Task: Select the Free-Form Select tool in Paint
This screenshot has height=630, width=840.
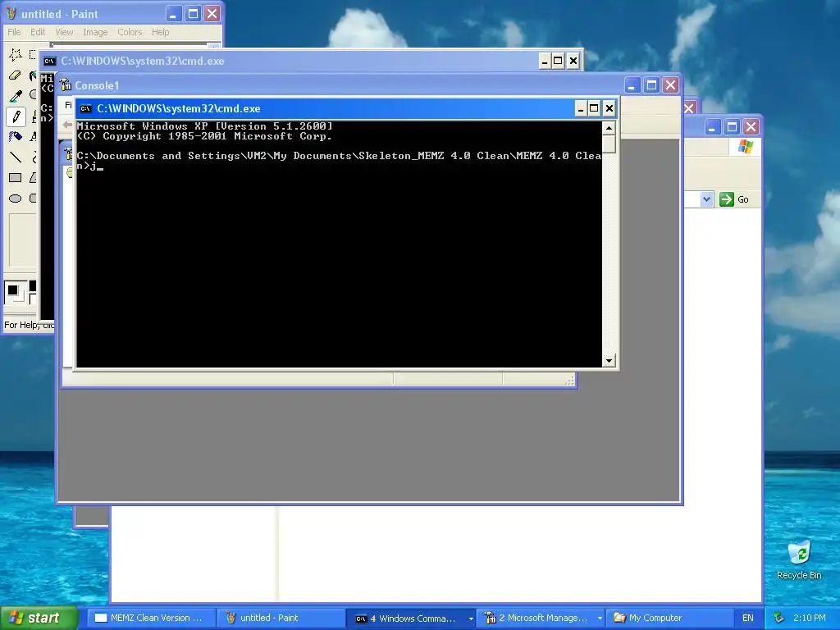Action: 15,54
